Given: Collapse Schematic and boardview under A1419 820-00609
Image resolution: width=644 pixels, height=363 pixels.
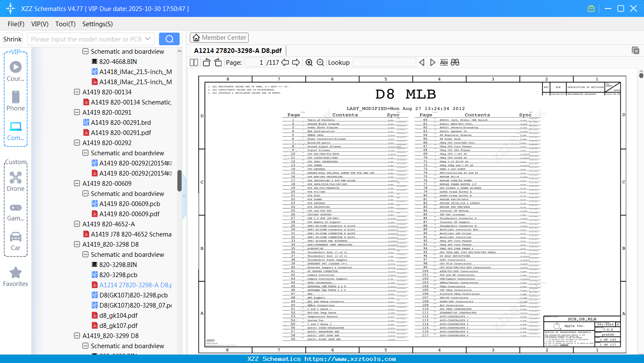Looking at the screenshot, I should pyautogui.click(x=85, y=194).
